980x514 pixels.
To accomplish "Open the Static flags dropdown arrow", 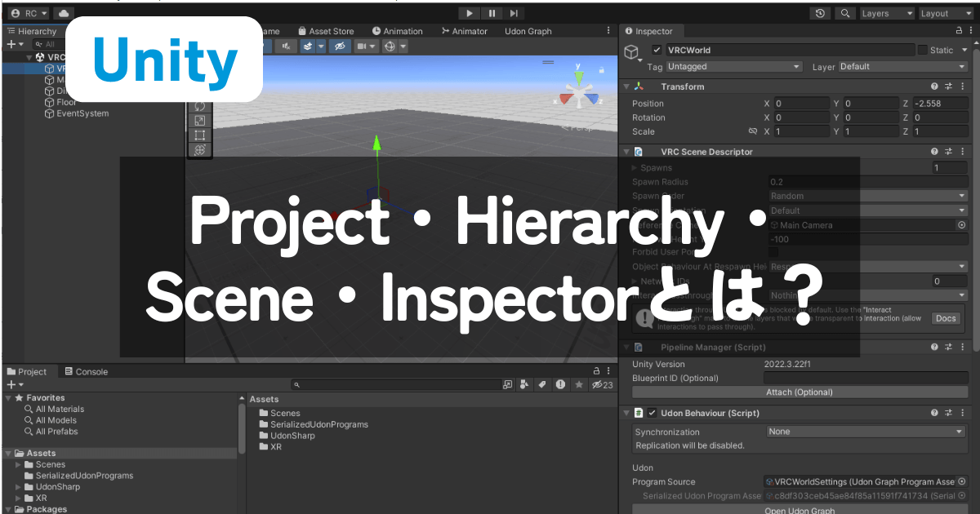I will point(964,50).
